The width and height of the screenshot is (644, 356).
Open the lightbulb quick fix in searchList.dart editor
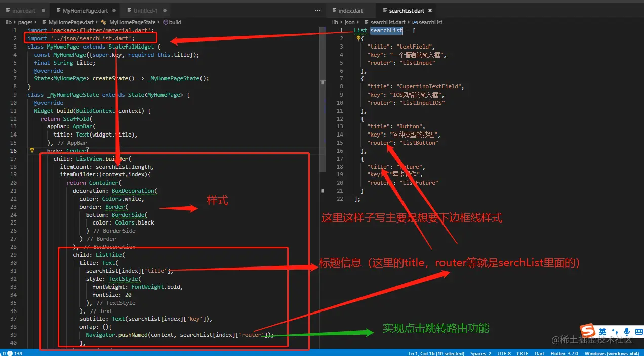tap(358, 38)
